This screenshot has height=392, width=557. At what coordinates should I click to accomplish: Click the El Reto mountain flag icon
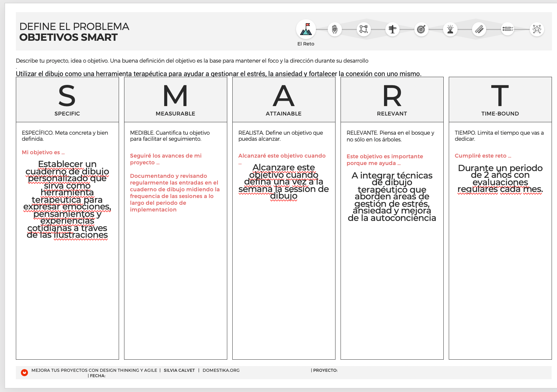pyautogui.click(x=306, y=29)
